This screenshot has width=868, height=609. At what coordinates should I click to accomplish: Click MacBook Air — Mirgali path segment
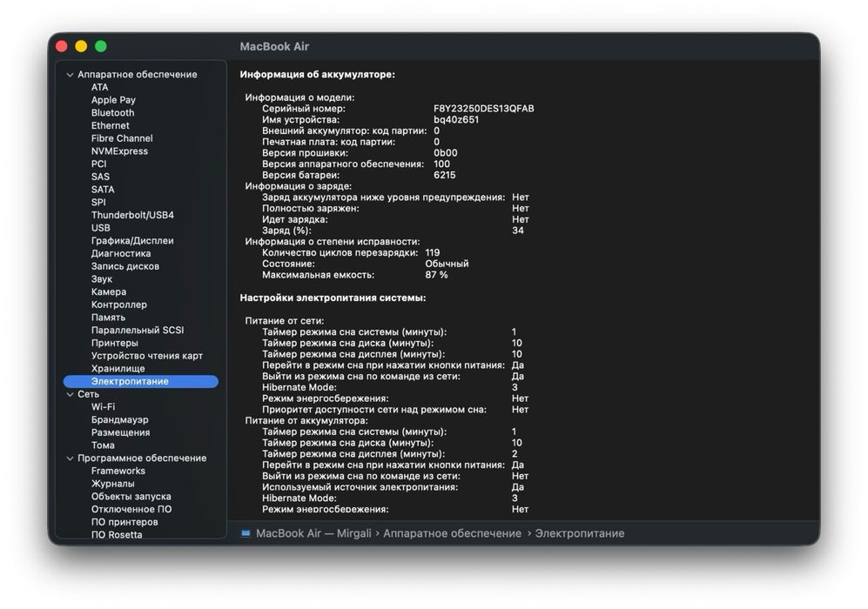coord(313,533)
